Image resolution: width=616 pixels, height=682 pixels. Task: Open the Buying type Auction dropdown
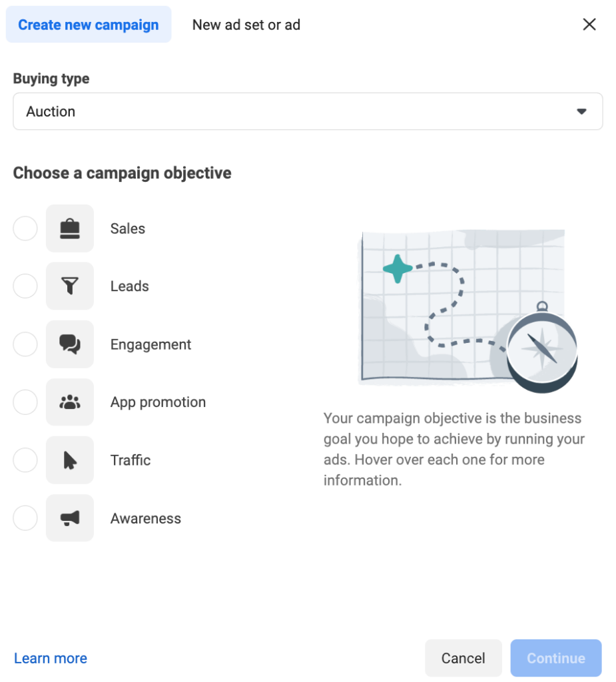click(308, 111)
